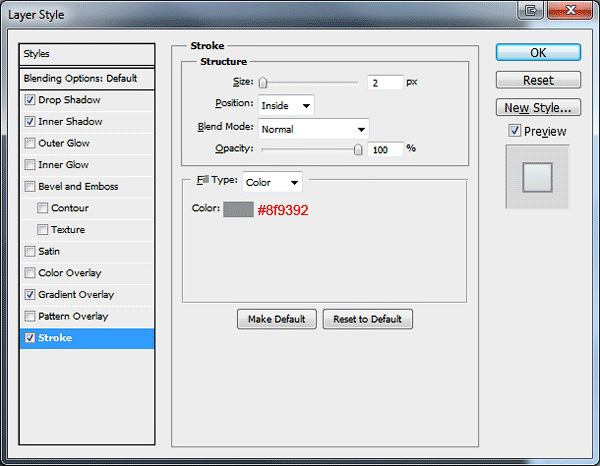The width and height of the screenshot is (600, 466).
Task: Open the Inner Shadow settings label
Action: coord(70,122)
